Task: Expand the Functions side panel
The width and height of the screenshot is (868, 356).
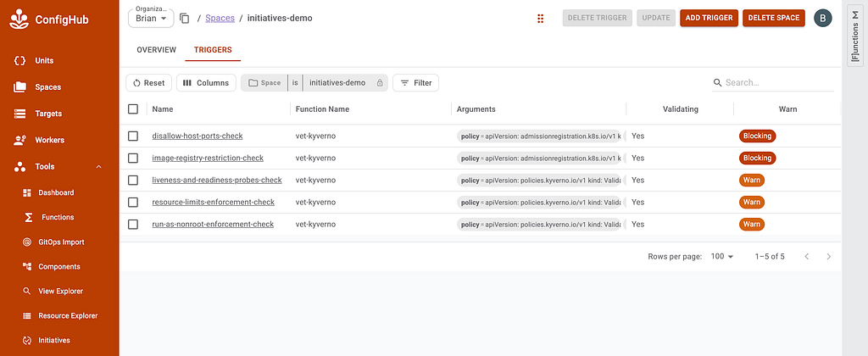Action: pyautogui.click(x=854, y=34)
